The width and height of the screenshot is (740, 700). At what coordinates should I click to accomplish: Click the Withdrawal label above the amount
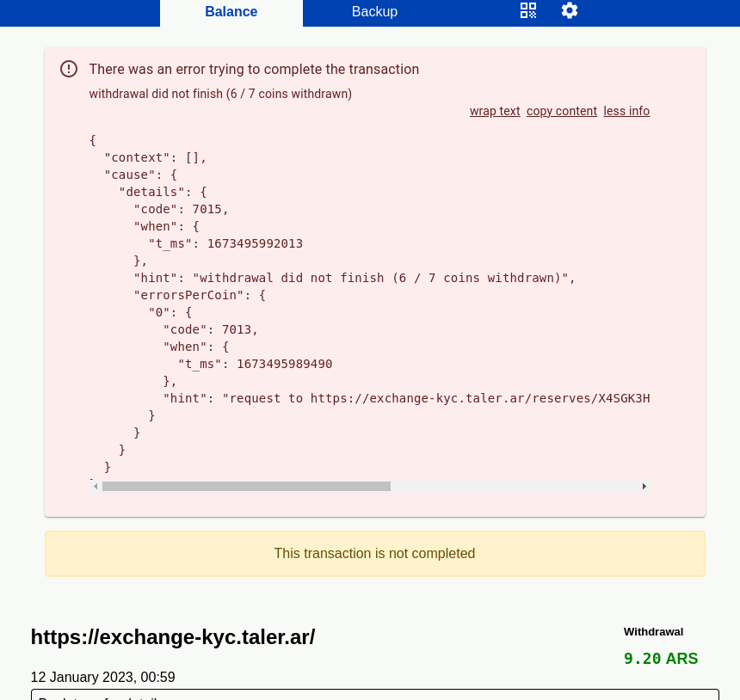[x=653, y=632]
